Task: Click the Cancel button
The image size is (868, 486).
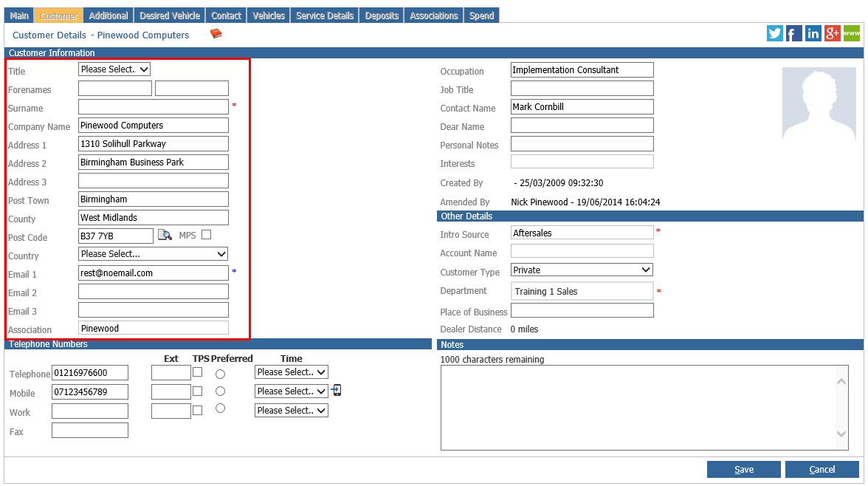Action: click(x=821, y=469)
